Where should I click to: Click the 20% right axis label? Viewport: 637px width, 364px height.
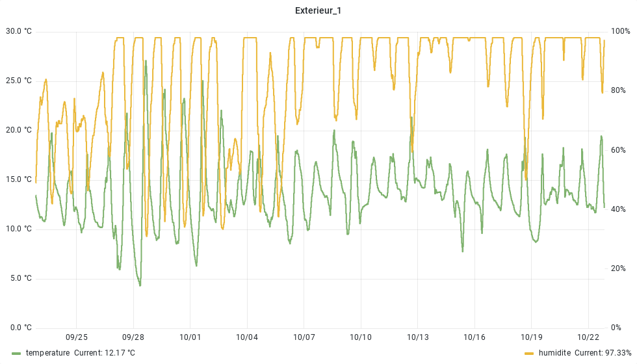pyautogui.click(x=618, y=268)
